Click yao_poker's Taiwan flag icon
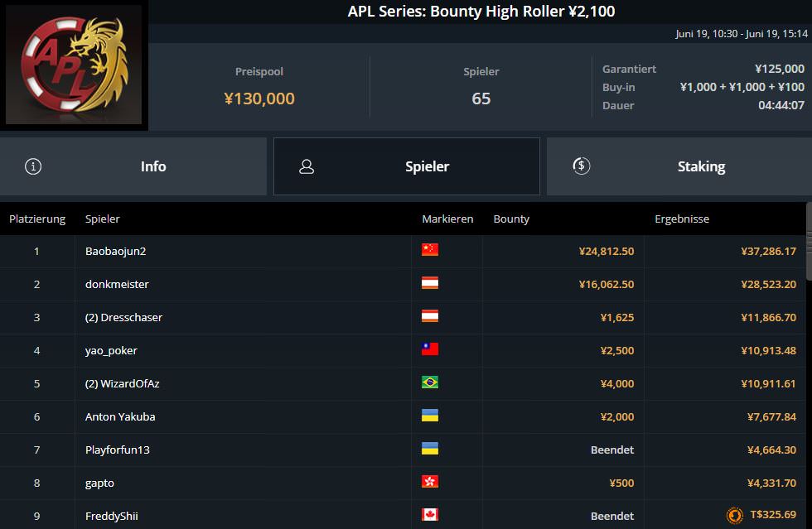 (x=430, y=349)
